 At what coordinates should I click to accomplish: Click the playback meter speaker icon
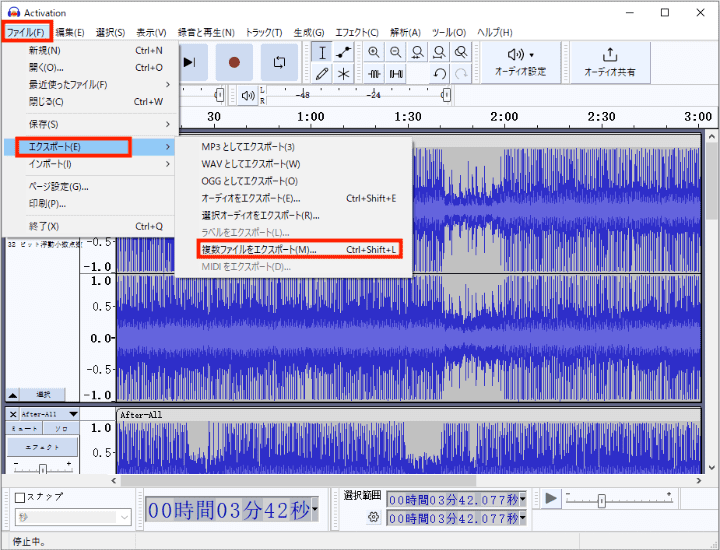(x=248, y=95)
